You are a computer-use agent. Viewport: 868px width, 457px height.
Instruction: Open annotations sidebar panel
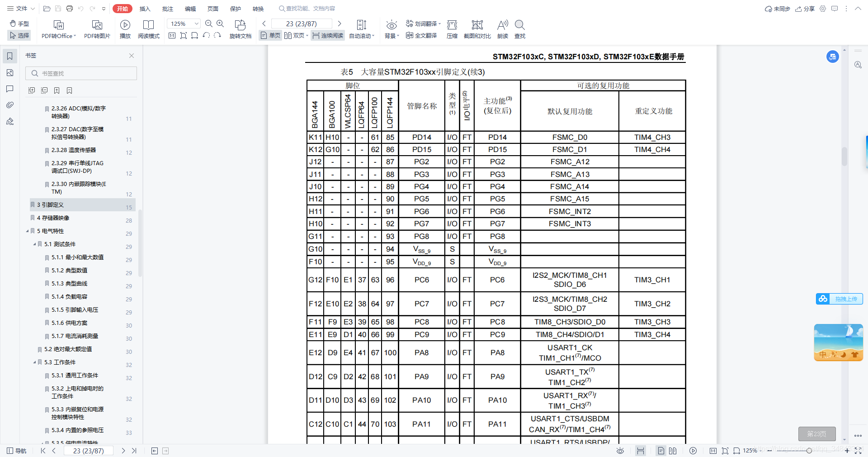[10, 89]
